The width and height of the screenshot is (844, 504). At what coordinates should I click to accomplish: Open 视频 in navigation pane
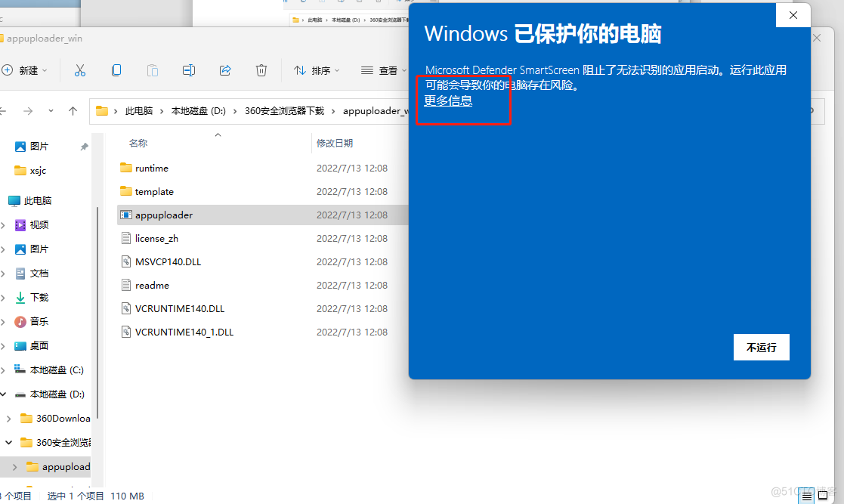39,225
